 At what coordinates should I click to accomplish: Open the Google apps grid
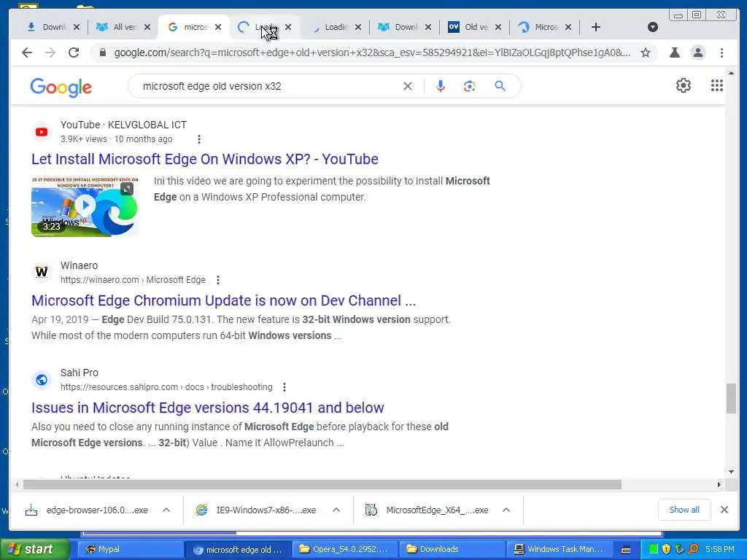[x=717, y=85]
